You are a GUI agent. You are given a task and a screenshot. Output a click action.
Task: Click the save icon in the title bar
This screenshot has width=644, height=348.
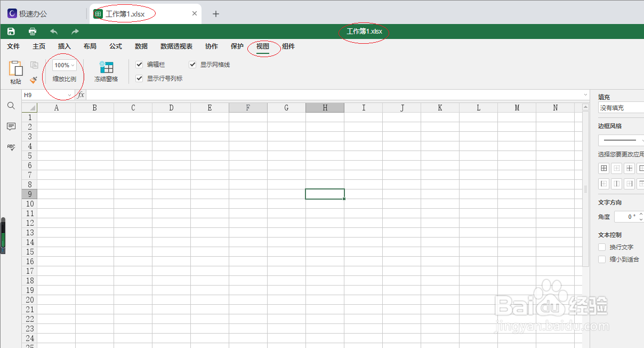[x=11, y=31]
